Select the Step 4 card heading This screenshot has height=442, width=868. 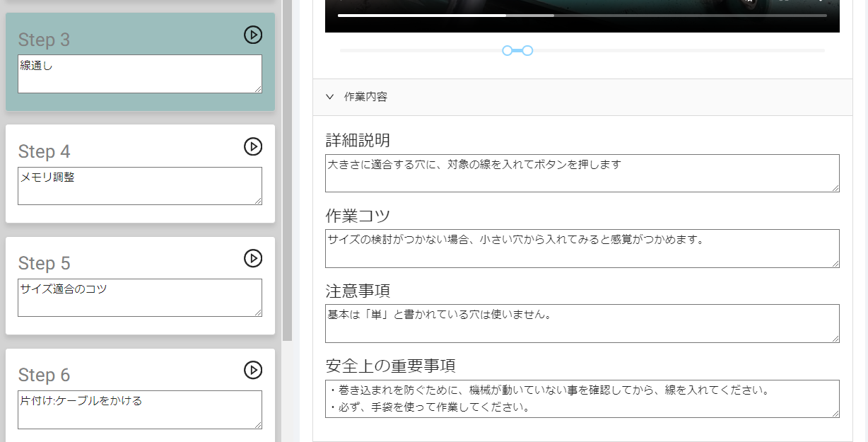tap(45, 151)
